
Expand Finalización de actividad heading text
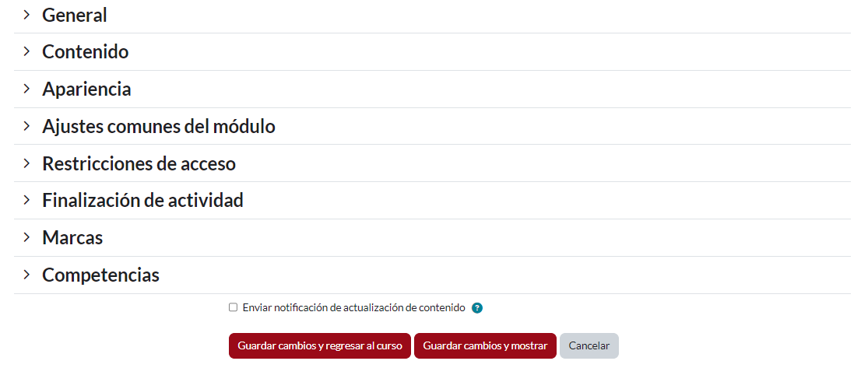click(x=142, y=201)
